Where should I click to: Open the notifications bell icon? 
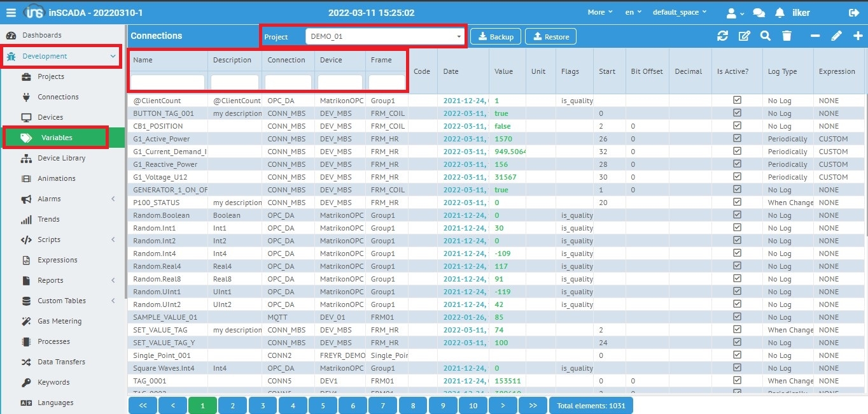780,13
